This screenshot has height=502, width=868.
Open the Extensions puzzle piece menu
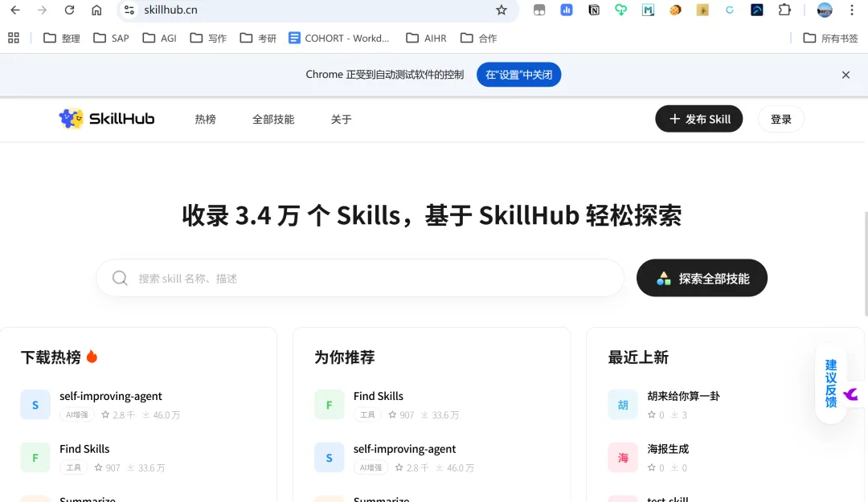tap(784, 10)
